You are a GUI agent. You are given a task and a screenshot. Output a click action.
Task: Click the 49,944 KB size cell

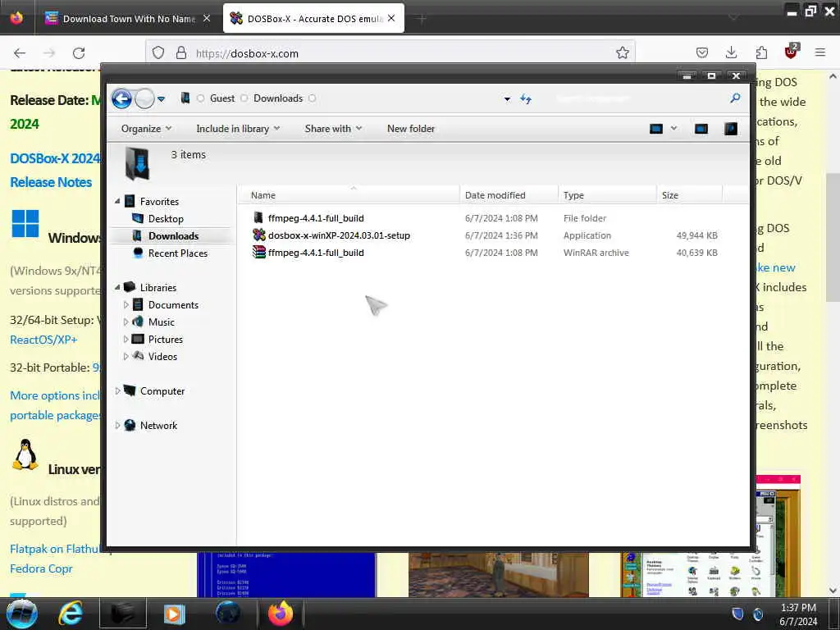coord(696,235)
